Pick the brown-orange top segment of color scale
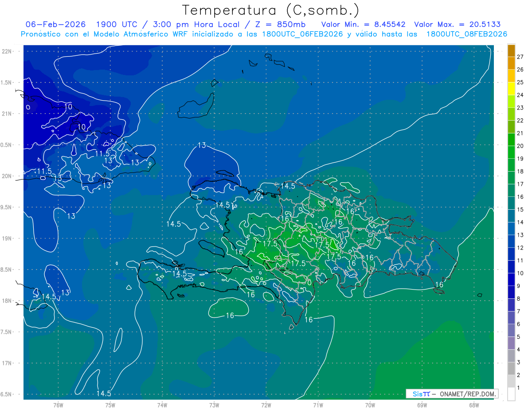 pyautogui.click(x=511, y=51)
